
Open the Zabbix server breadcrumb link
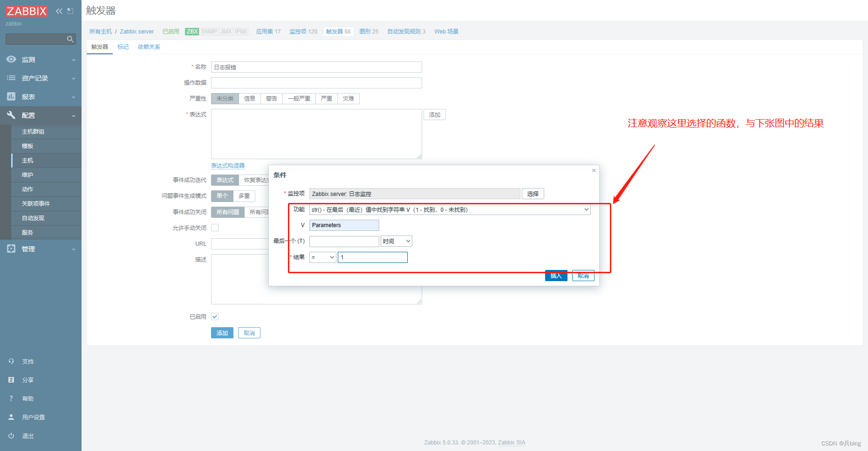137,32
